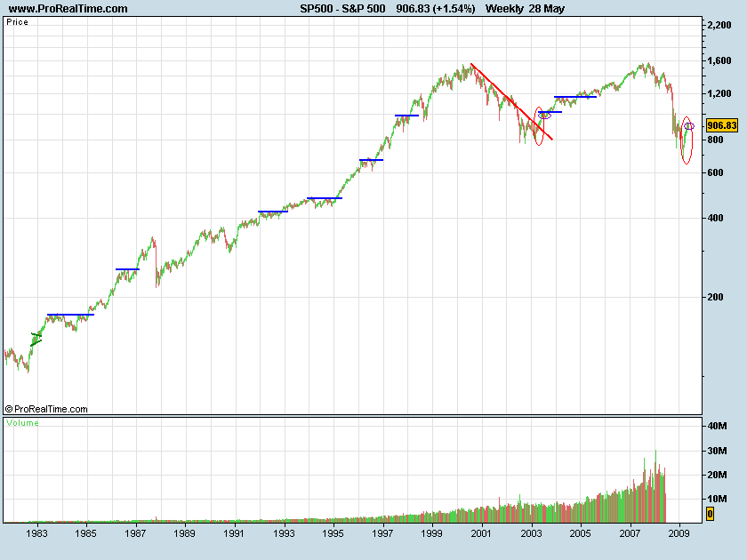Click the 30M volume axis label
747x560 pixels.
[717, 451]
